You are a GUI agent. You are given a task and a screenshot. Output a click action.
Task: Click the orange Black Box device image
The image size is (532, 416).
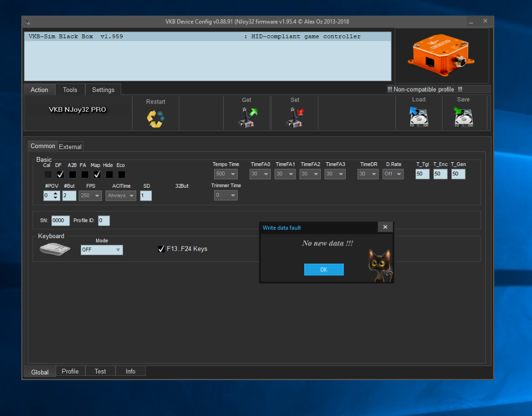click(441, 55)
